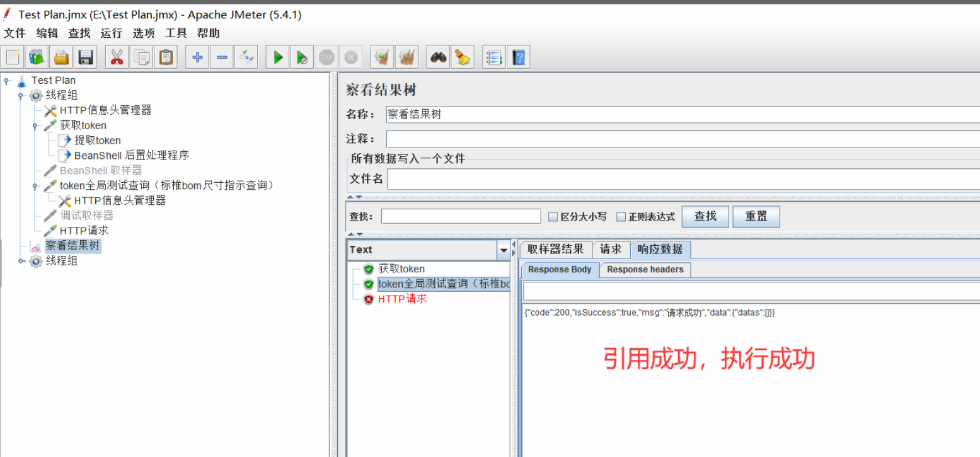Click the Copy toolbar icon
The height and width of the screenshot is (457, 980).
pyautogui.click(x=141, y=57)
